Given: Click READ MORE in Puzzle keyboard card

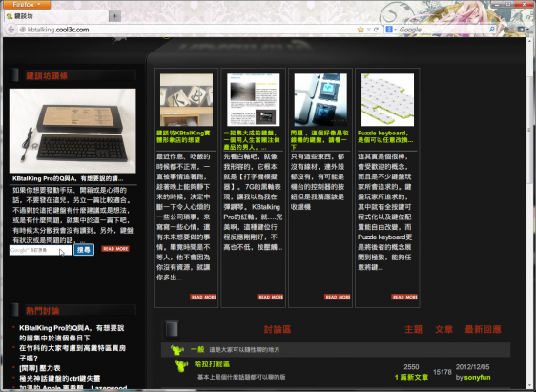Looking at the screenshot, I should (x=404, y=297).
